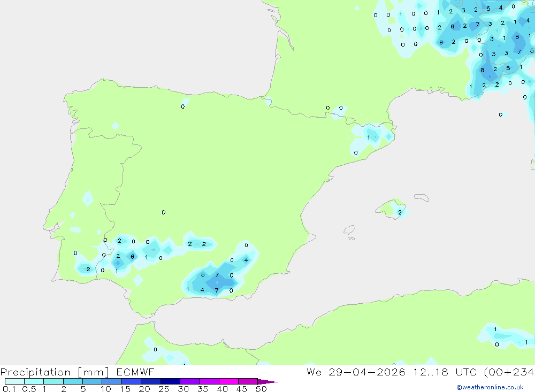Click the lone '0' value on northern Spain coast
535x392 pixels.
tap(183, 107)
